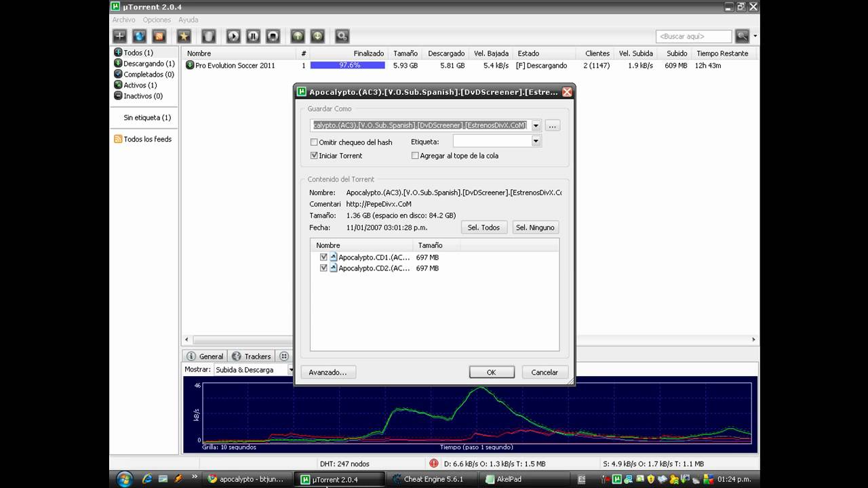Click the star Create Torrent icon
868x488 pixels.
[184, 36]
